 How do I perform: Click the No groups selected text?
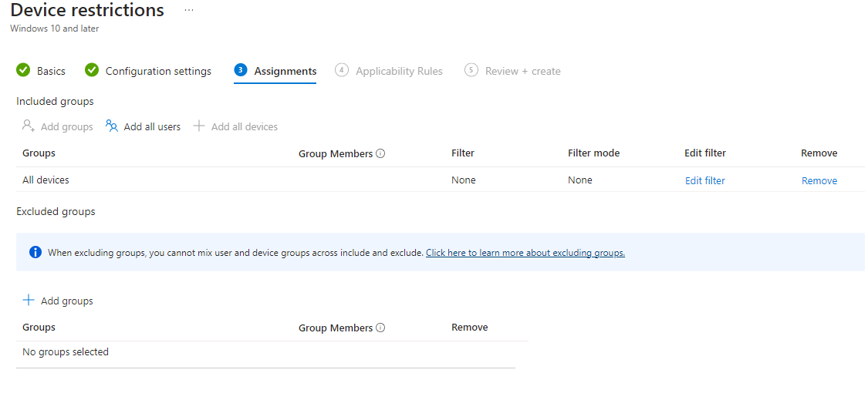click(x=66, y=351)
